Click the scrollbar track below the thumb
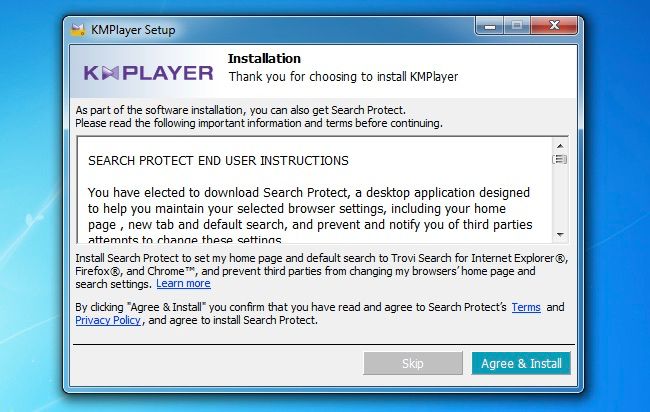Image resolution: width=650 pixels, height=412 pixels. click(560, 197)
